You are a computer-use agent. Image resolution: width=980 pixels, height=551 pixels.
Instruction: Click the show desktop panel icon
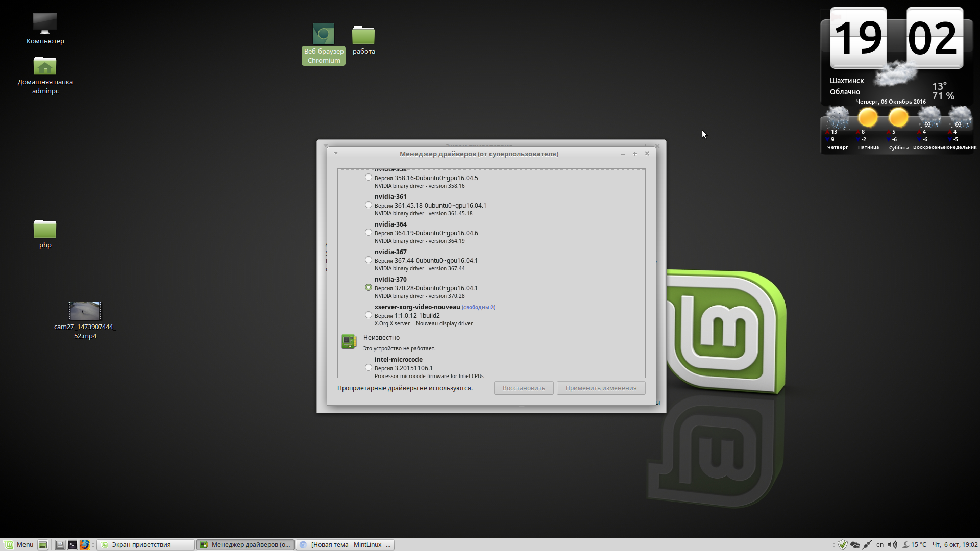pyautogui.click(x=43, y=545)
